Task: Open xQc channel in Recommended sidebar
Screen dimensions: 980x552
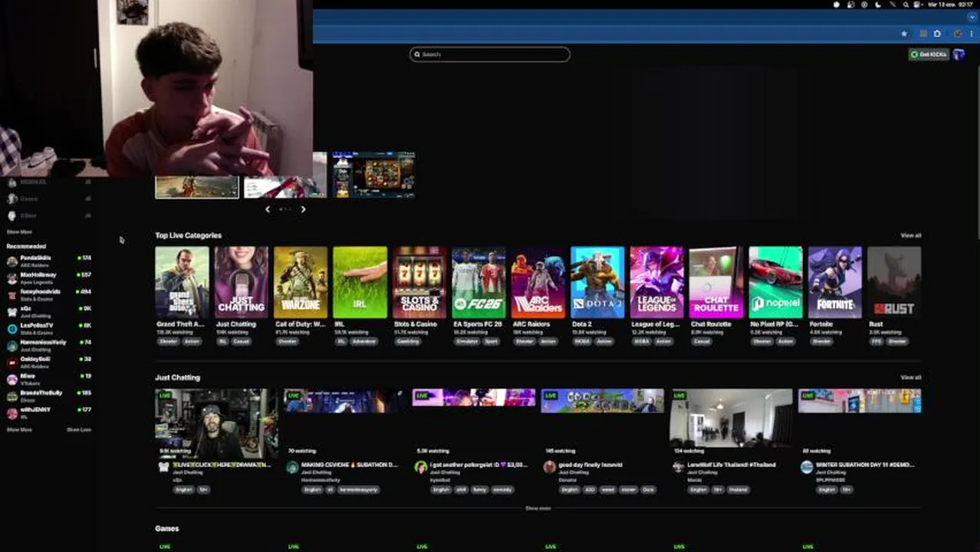Action: click(x=49, y=311)
